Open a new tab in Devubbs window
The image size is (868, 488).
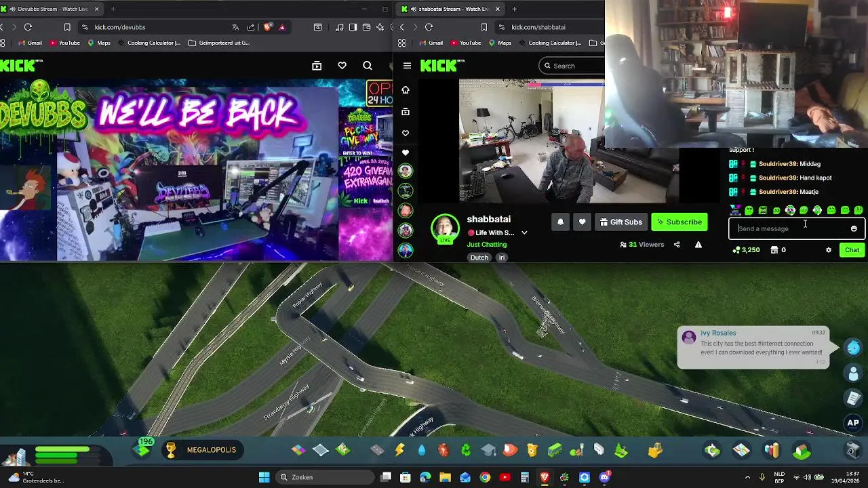click(113, 9)
